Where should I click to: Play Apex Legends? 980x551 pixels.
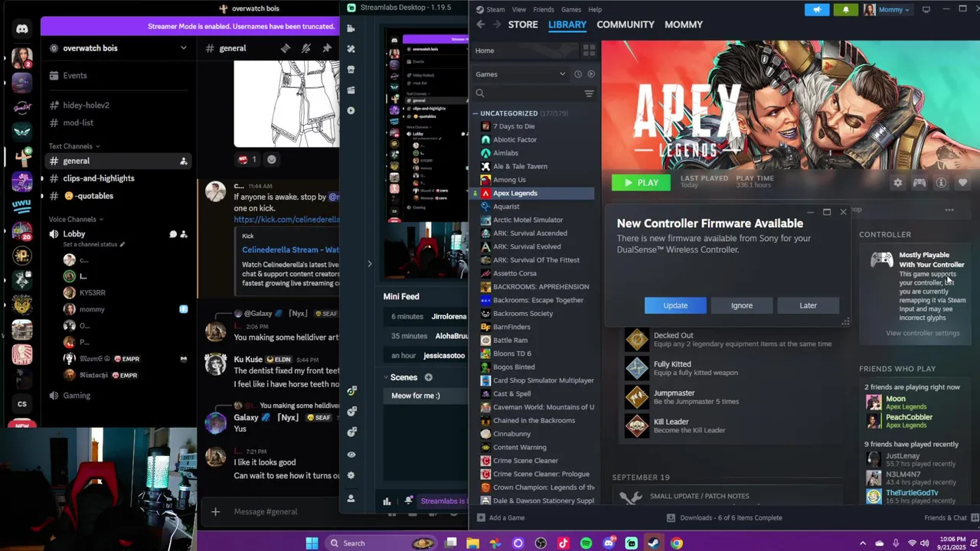pos(641,182)
